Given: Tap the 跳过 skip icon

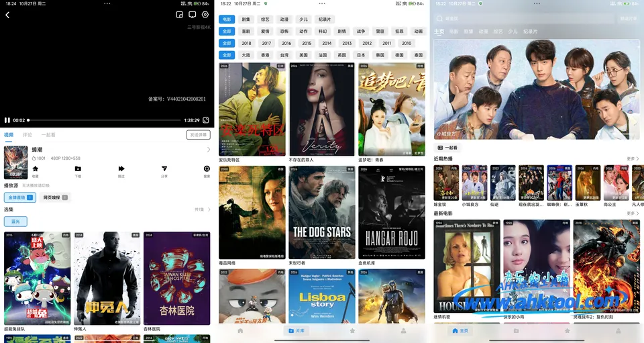Looking at the screenshot, I should click(121, 169).
